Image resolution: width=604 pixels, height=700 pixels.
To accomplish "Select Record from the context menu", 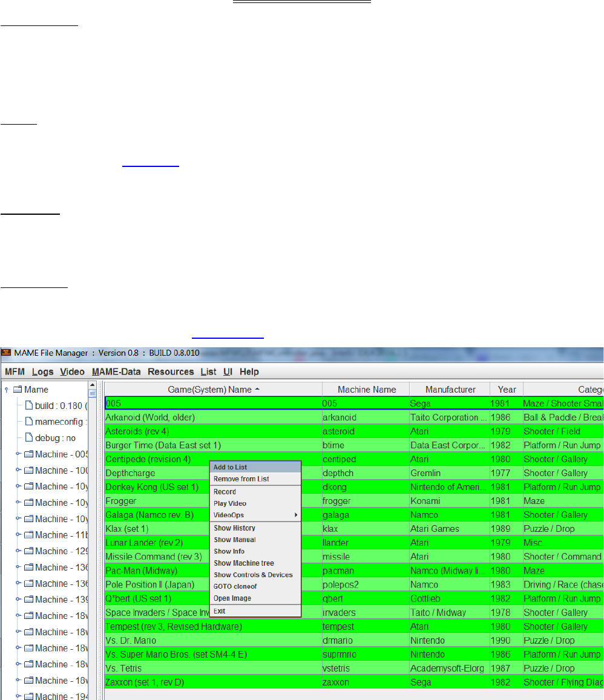I will tap(255, 491).
